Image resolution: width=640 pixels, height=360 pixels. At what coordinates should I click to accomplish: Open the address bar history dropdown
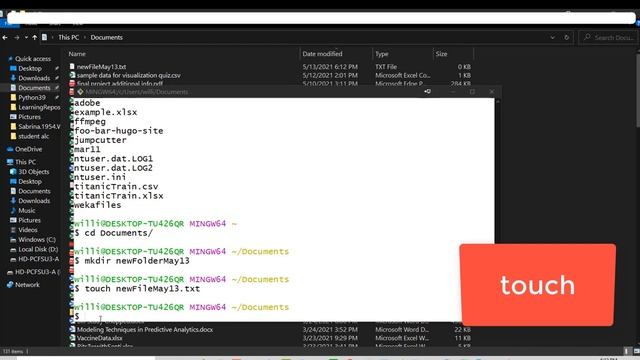pos(552,38)
